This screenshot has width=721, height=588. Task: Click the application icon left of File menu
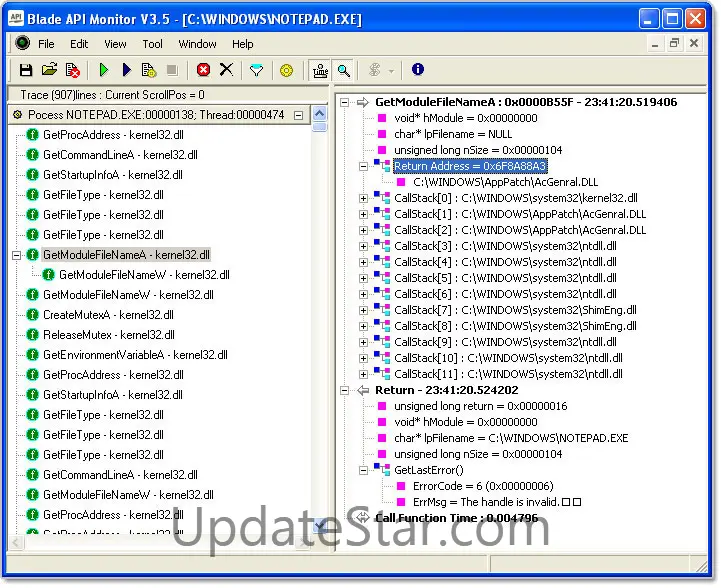tap(22, 43)
